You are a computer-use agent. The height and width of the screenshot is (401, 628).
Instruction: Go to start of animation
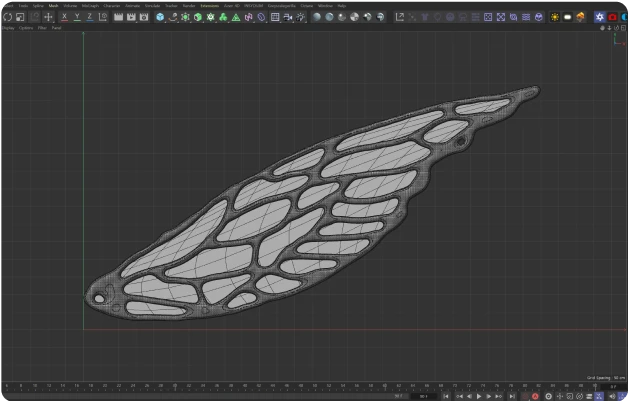coord(446,397)
